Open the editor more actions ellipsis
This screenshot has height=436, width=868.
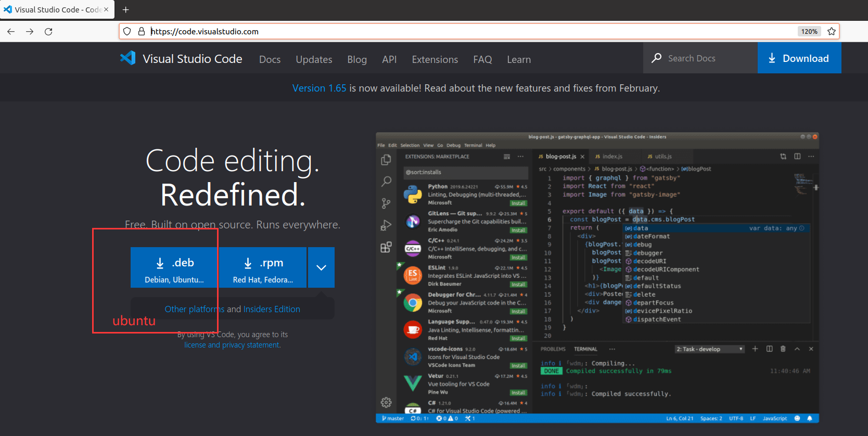coord(811,156)
